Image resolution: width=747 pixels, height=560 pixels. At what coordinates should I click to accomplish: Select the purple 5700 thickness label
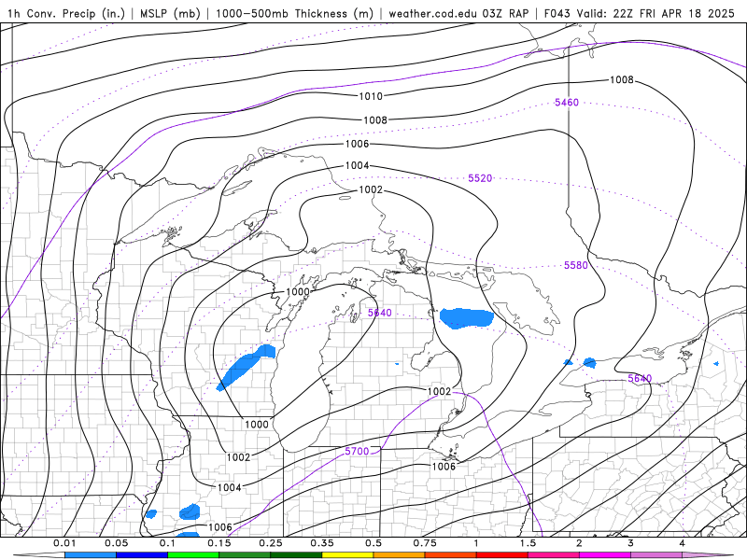point(357,451)
